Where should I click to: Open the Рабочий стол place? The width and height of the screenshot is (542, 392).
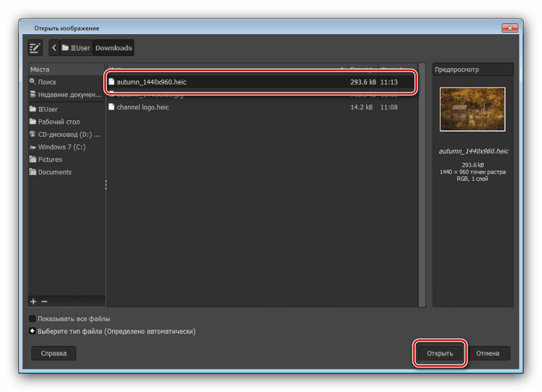coord(66,122)
